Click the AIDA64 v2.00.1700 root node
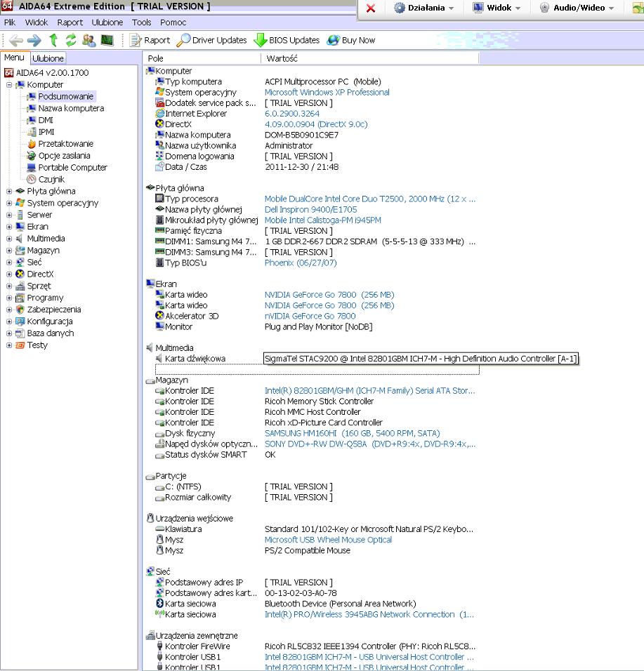The height and width of the screenshot is (671, 644). 52,73
